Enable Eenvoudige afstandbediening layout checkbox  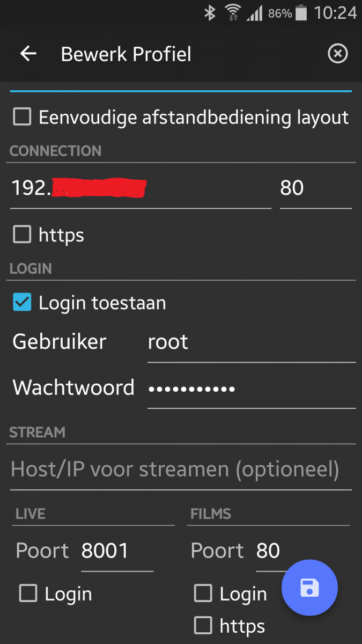pos(22,116)
